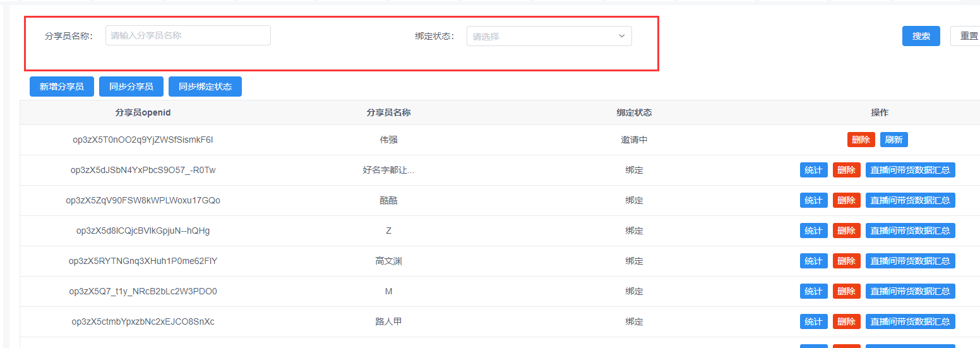Click the dropdown chevron arrow in 绑定状态
Image resolution: width=980 pixels, height=348 pixels.
621,36
